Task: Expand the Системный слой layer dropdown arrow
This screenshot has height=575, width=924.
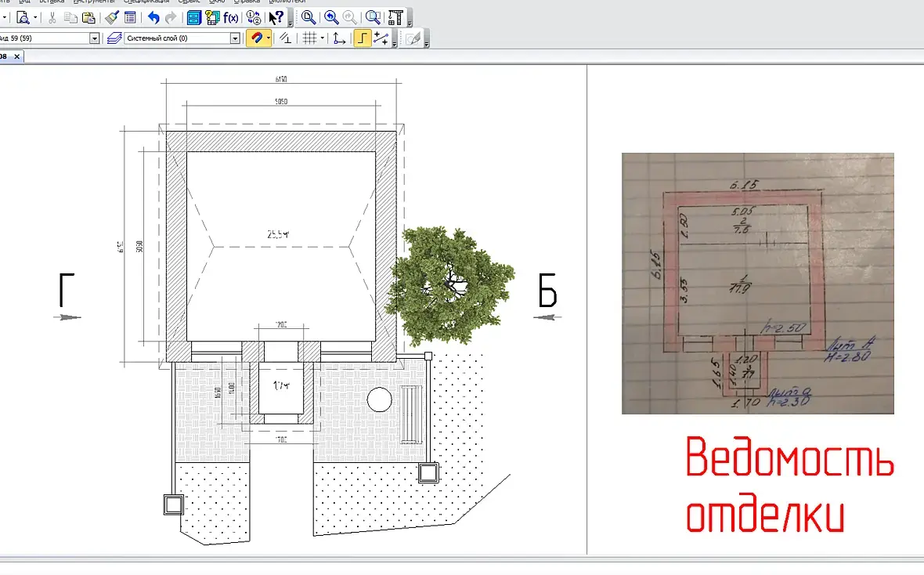Action: pos(235,38)
